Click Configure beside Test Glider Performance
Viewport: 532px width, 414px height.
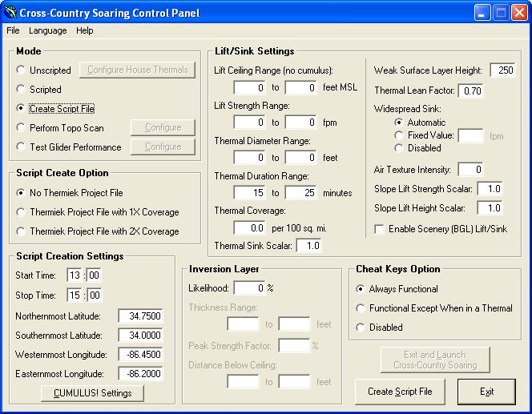tap(163, 147)
